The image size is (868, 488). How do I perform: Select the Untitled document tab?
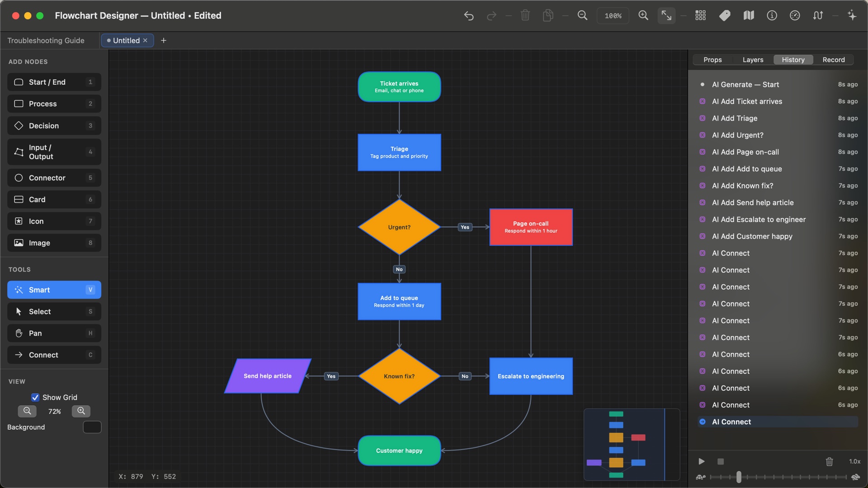[126, 41]
